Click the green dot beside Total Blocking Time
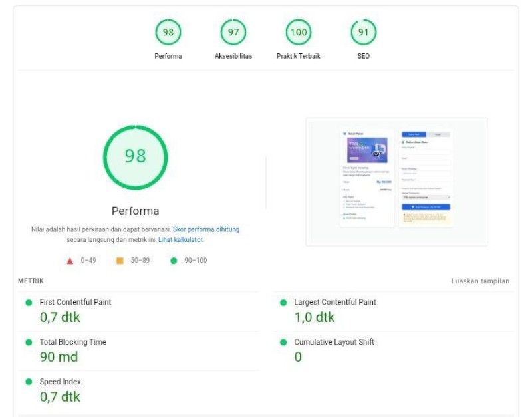532x417 pixels. (x=29, y=342)
